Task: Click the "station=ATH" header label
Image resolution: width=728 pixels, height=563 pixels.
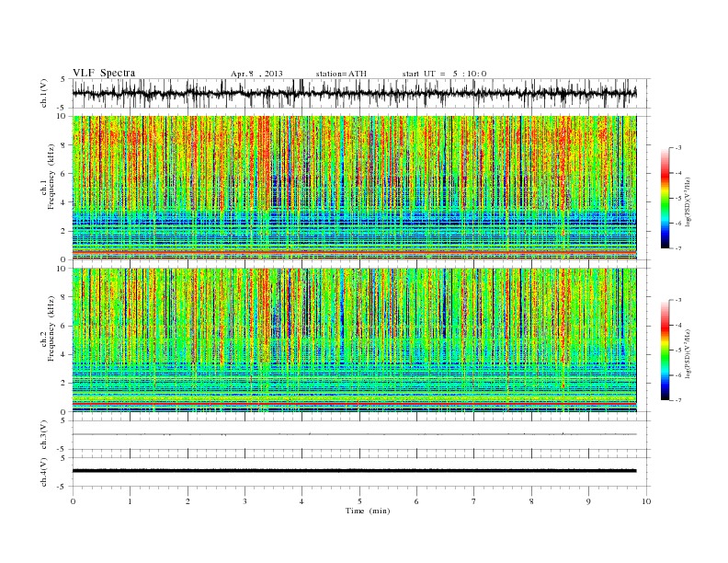Action: 341,74
